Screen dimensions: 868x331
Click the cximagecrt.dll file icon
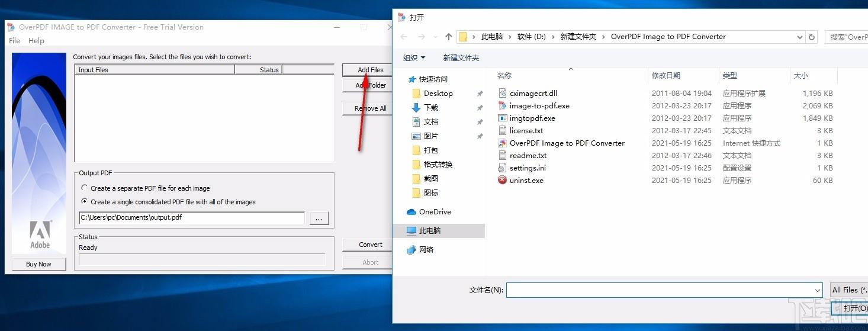[x=503, y=94]
